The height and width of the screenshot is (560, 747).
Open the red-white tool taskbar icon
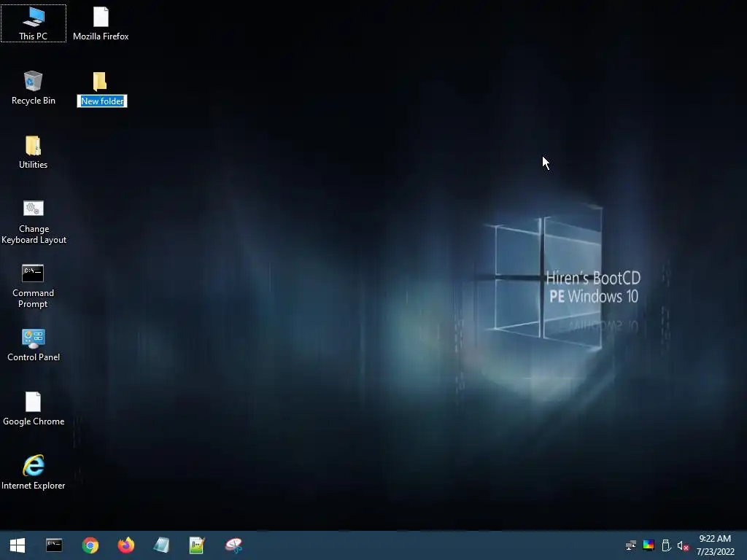(x=233, y=545)
